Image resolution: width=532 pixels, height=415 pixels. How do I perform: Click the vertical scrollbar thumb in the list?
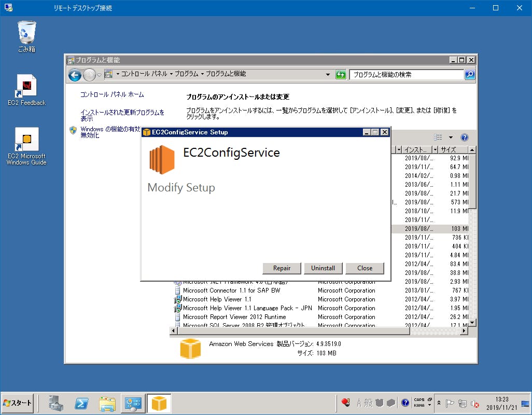472,181
